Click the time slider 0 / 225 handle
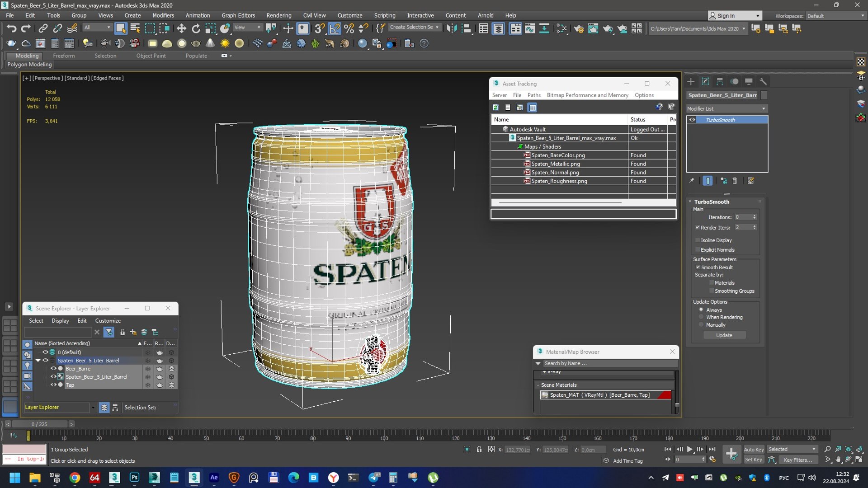Image resolution: width=868 pixels, height=488 pixels. pyautogui.click(x=40, y=424)
